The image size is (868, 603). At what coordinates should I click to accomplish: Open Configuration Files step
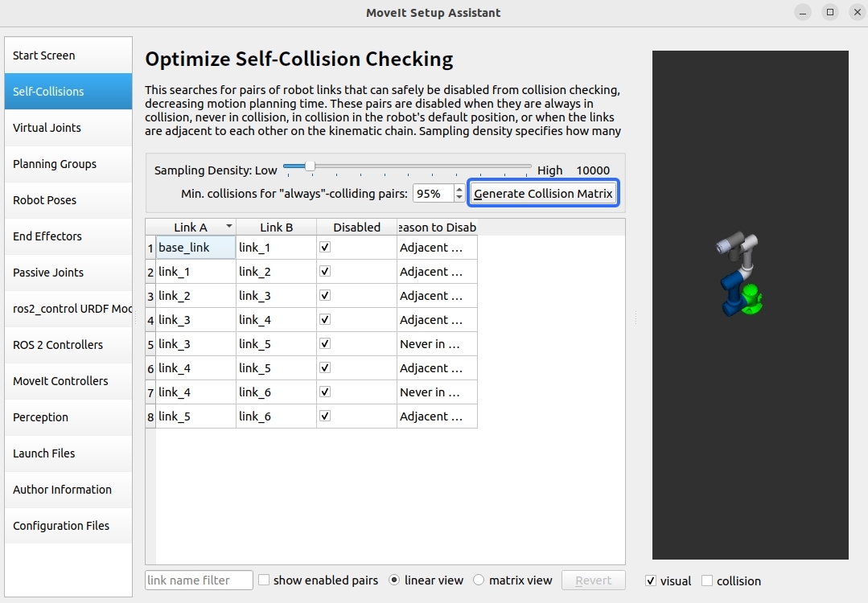pyautogui.click(x=68, y=526)
